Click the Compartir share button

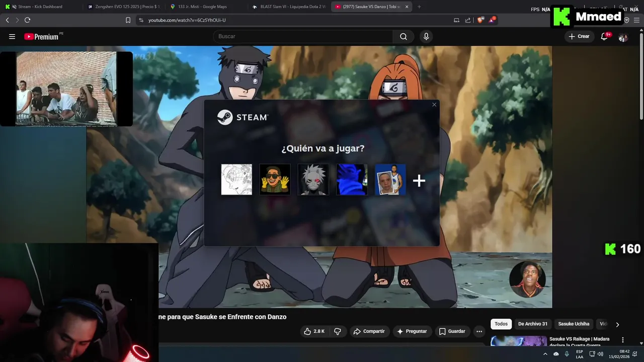(x=369, y=331)
